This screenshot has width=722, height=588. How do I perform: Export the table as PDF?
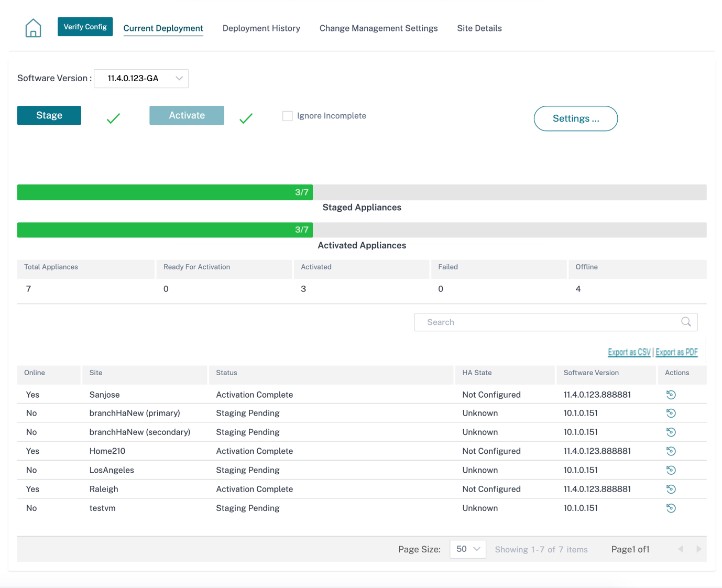click(677, 352)
